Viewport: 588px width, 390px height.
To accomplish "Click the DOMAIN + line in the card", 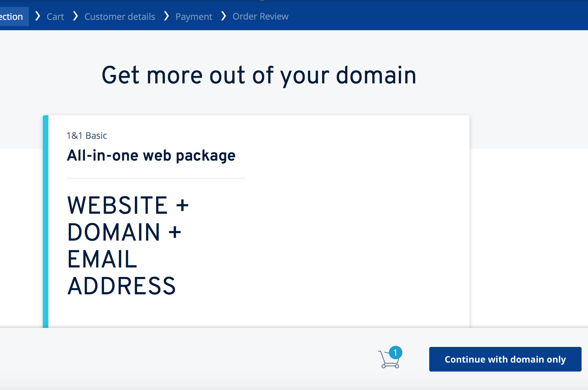I will click(124, 232).
